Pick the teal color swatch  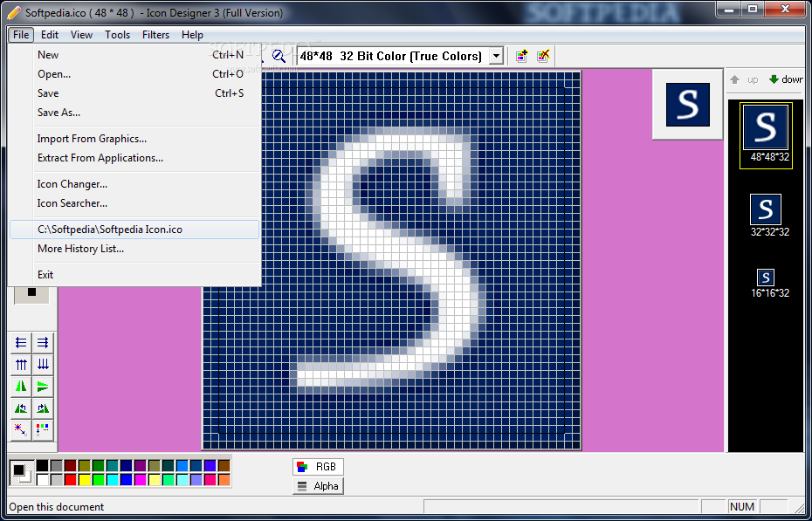(x=113, y=466)
